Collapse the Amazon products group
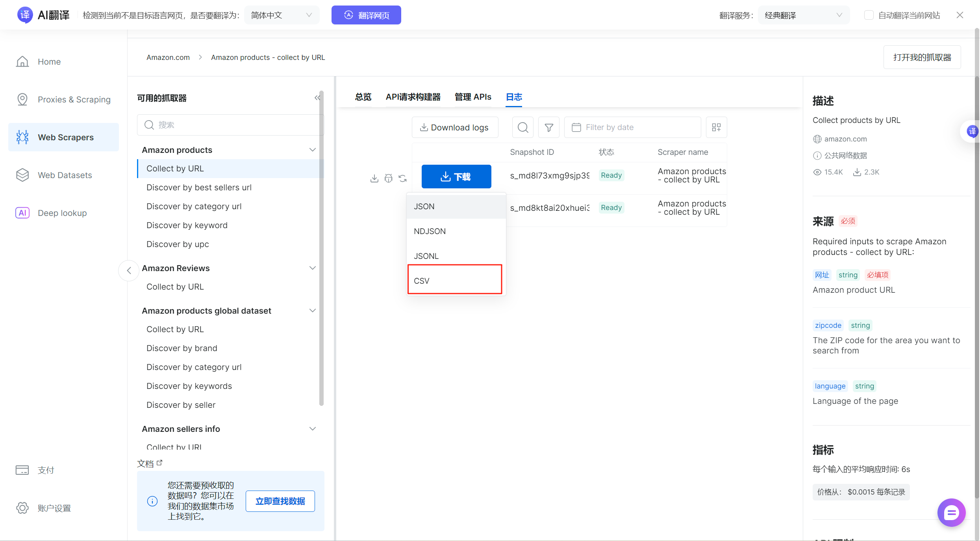The width and height of the screenshot is (980, 541). [x=313, y=150]
